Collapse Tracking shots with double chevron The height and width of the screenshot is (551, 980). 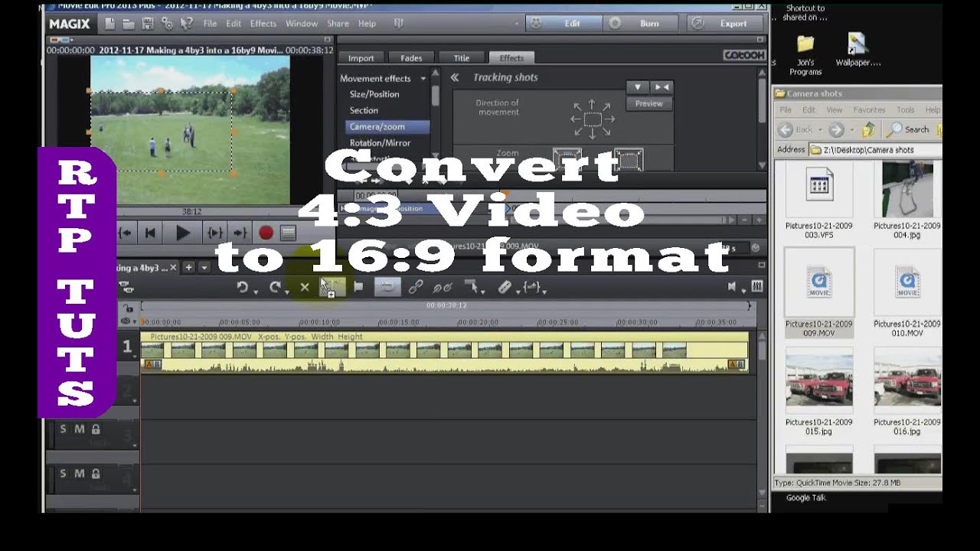point(455,77)
